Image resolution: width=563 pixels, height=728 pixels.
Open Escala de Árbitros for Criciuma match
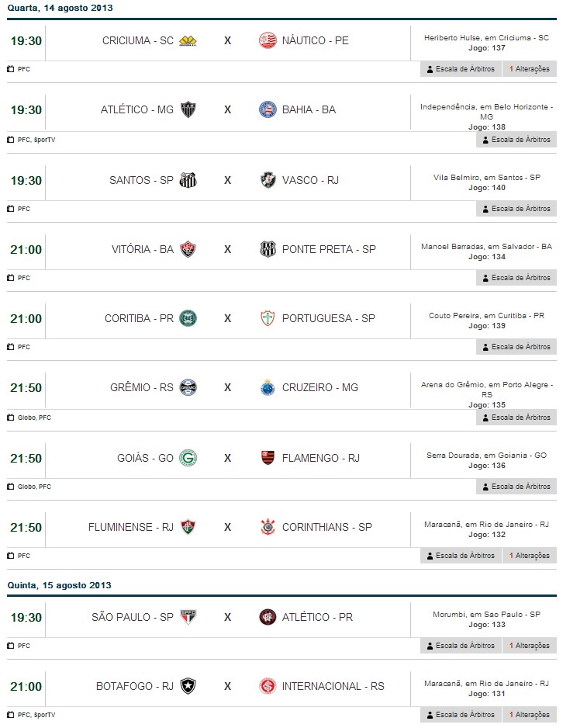click(460, 69)
